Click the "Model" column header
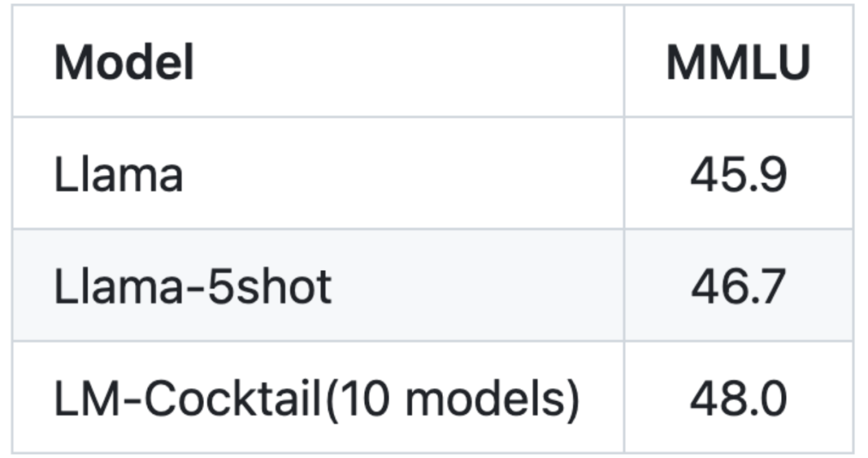This screenshot has height=458, width=868. tap(124, 63)
